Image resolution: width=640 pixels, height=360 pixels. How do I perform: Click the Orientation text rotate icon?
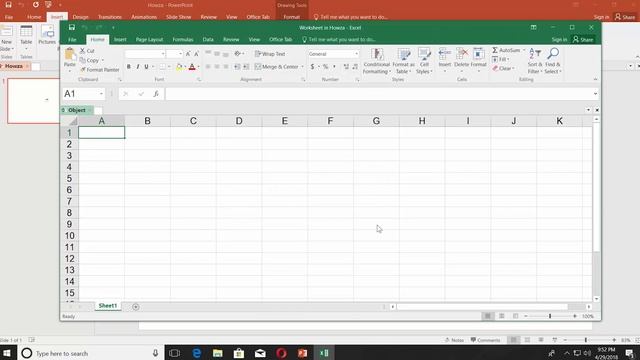tap(238, 54)
